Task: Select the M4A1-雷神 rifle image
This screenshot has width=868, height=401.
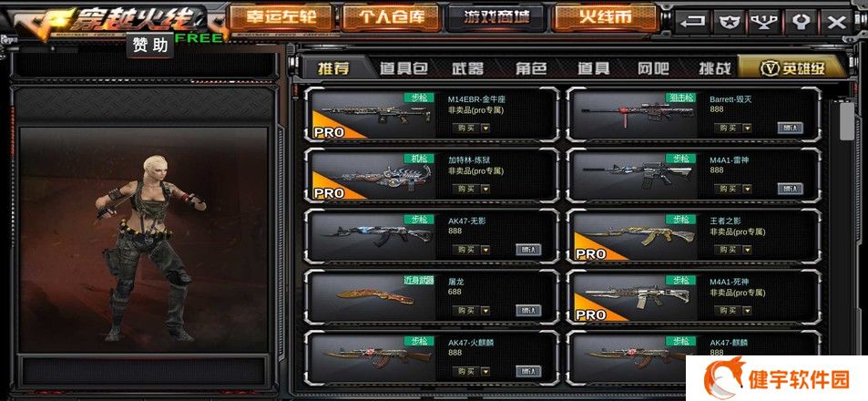Action: (x=638, y=174)
